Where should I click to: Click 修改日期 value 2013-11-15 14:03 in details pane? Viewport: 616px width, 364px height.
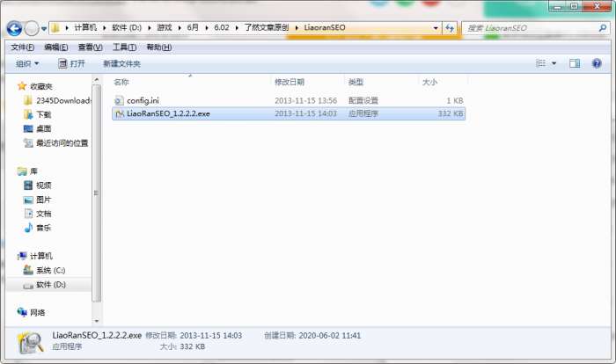coord(210,336)
